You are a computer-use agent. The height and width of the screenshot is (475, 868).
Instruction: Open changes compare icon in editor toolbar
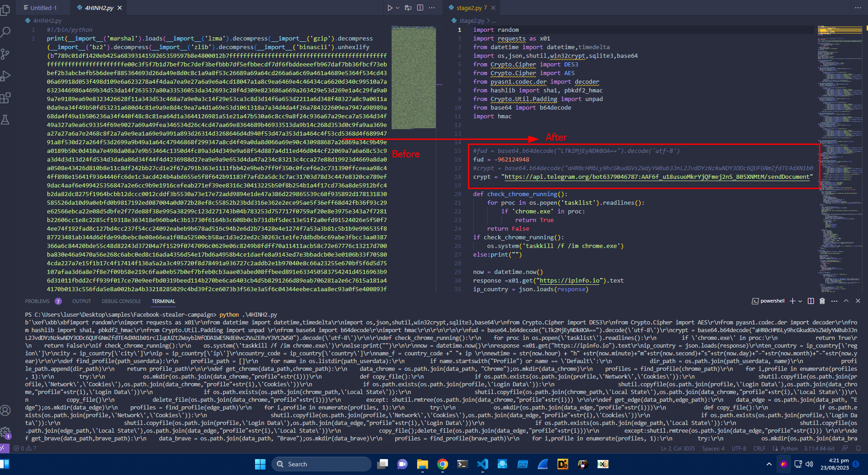point(408,8)
